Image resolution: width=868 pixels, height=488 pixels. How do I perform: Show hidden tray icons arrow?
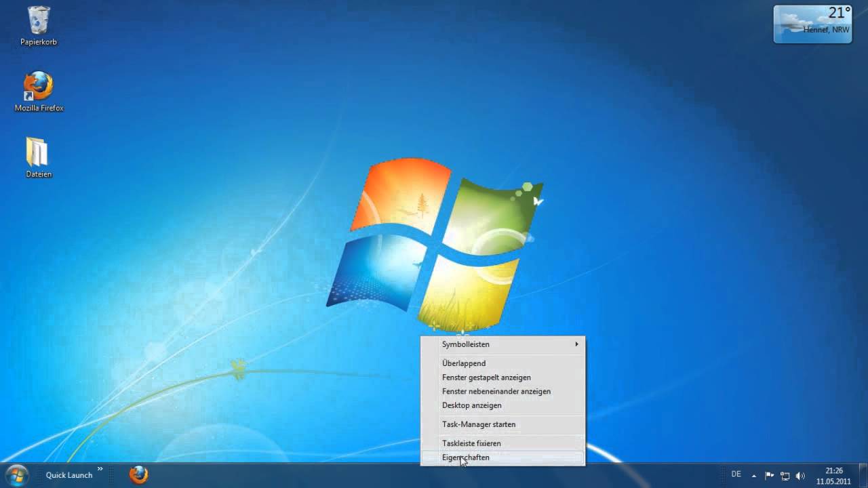click(754, 476)
